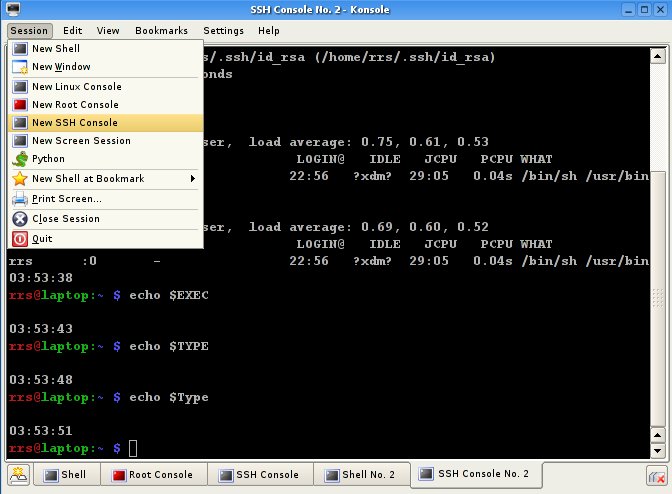Expand New Shell at Bookmark submenu arrow

pyautogui.click(x=193, y=179)
